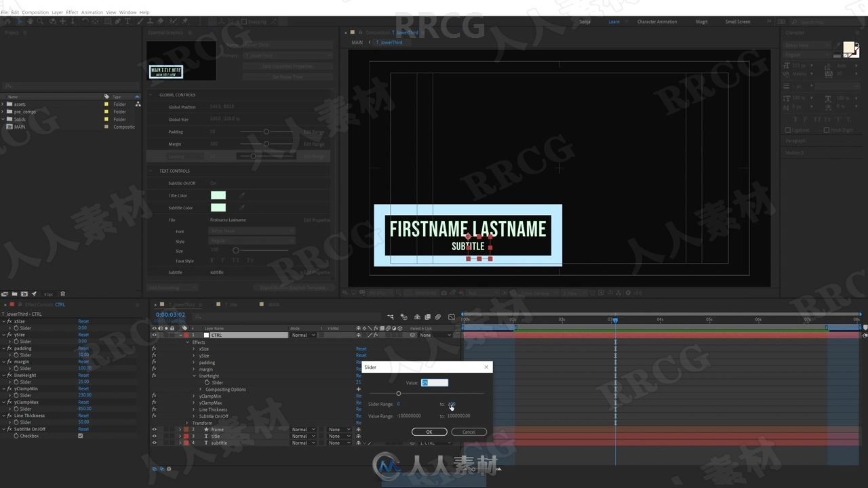The image size is (868, 488).
Task: Click the new composition icon in Project panel
Action: 24,293
